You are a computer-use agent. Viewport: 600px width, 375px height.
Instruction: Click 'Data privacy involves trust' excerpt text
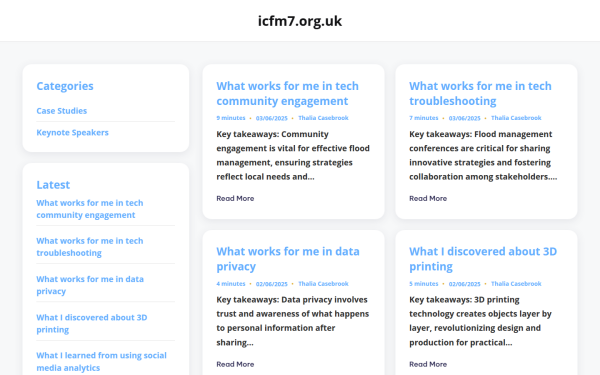click(x=293, y=321)
